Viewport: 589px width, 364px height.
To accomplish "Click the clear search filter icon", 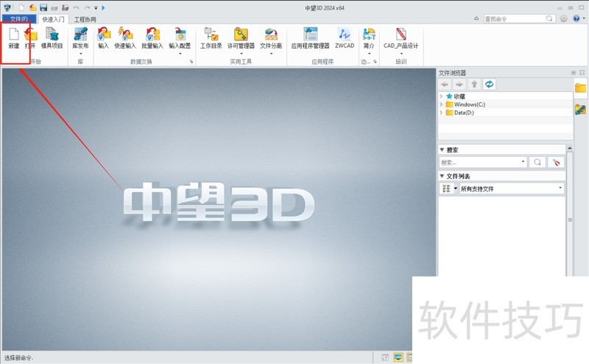I will coord(556,162).
